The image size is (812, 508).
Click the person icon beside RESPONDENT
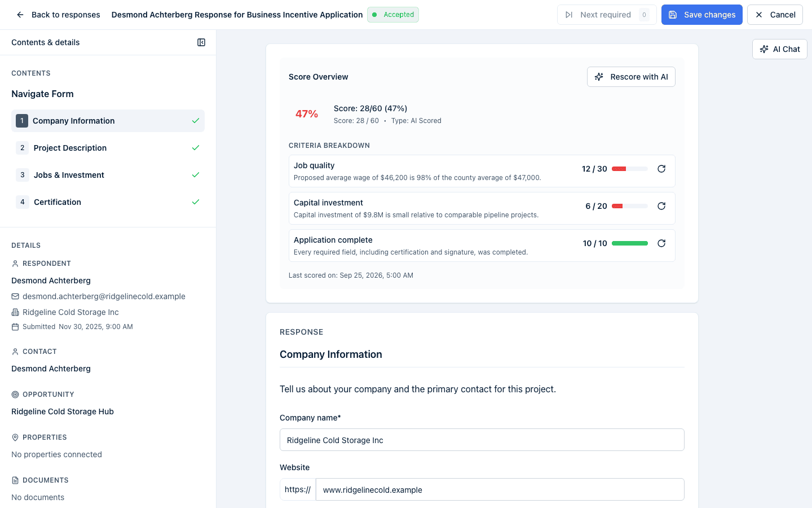(15, 264)
